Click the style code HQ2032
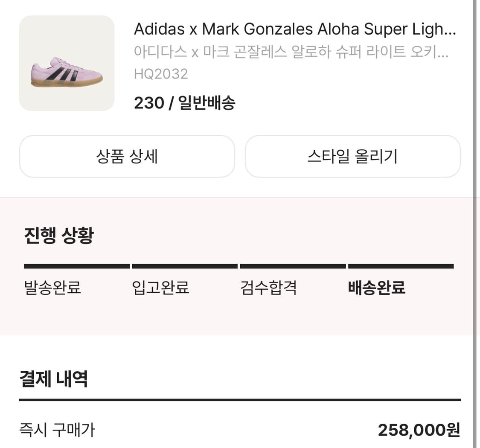Screen dimensions: 480x448 [161, 75]
